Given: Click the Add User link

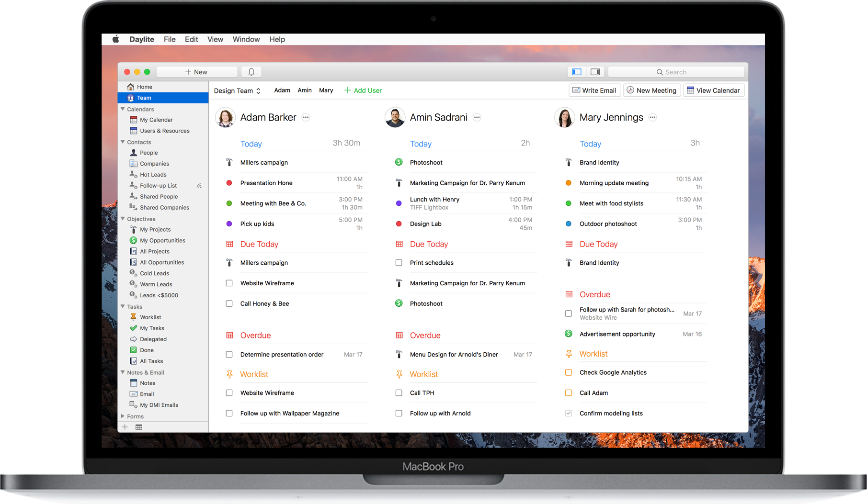Looking at the screenshot, I should tap(363, 90).
